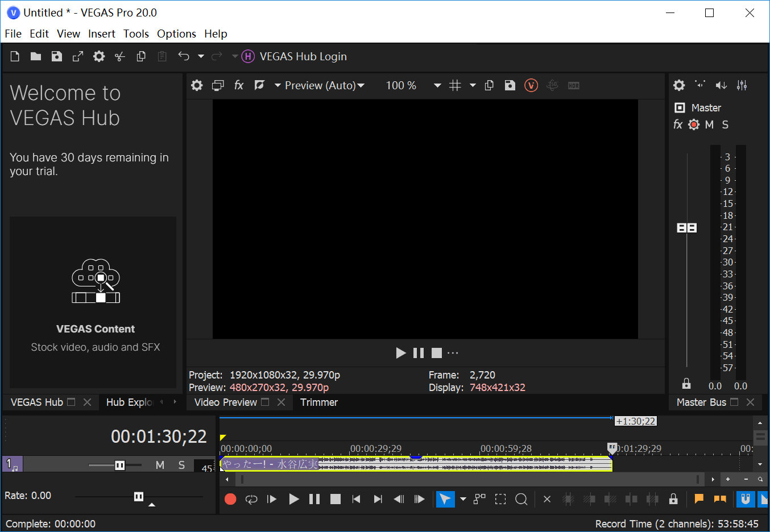Screen dimensions: 770x532
Task: Create a new project with the blank page icon
Action: 15,56
